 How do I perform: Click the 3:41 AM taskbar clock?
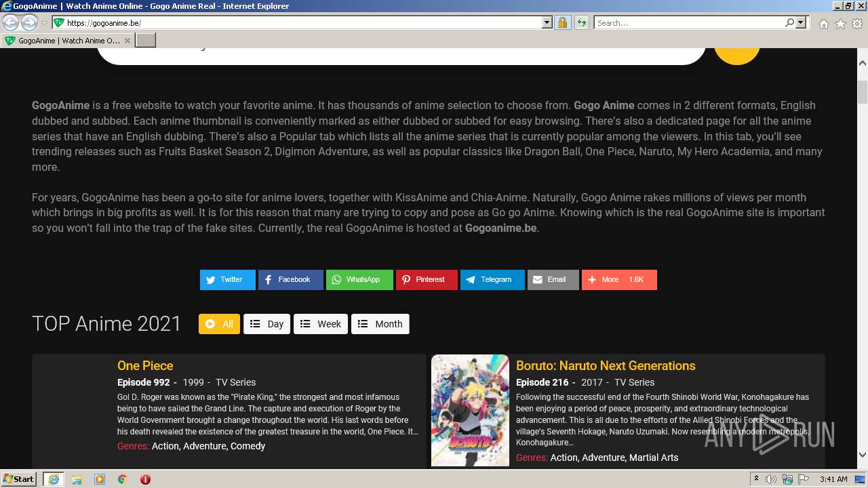click(x=833, y=479)
